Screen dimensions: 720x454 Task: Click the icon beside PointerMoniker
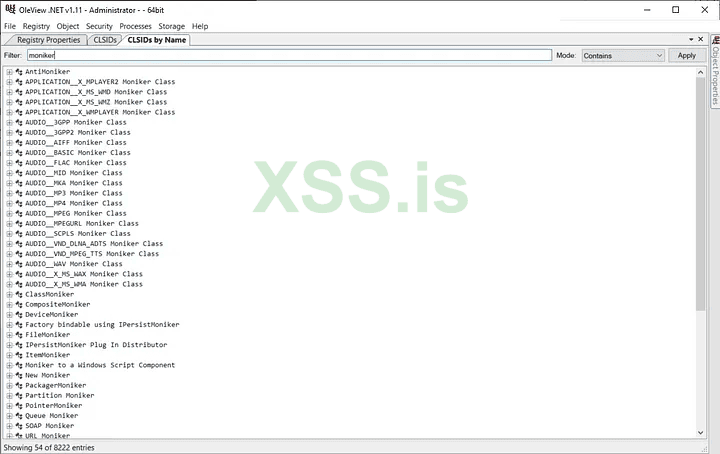(x=19, y=405)
